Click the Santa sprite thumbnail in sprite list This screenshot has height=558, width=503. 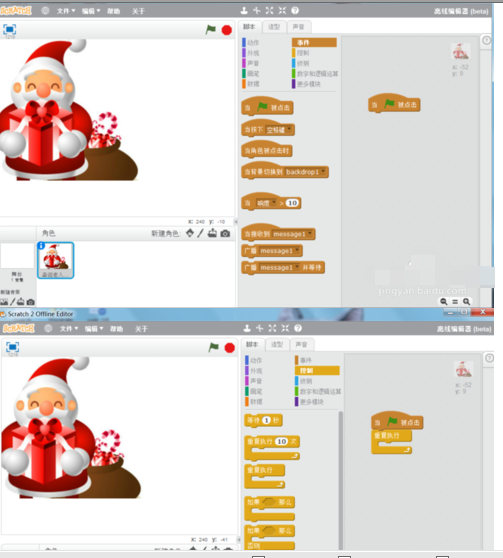(56, 260)
